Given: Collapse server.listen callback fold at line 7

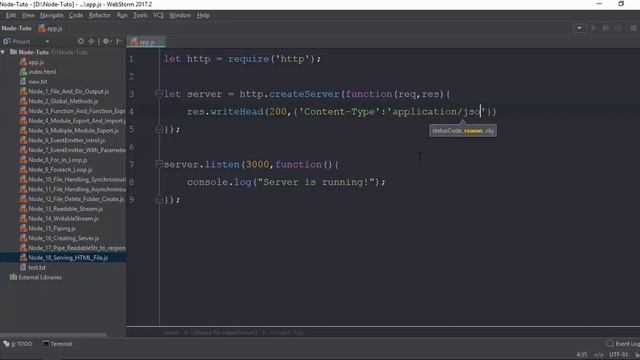Looking at the screenshot, I should point(159,164).
